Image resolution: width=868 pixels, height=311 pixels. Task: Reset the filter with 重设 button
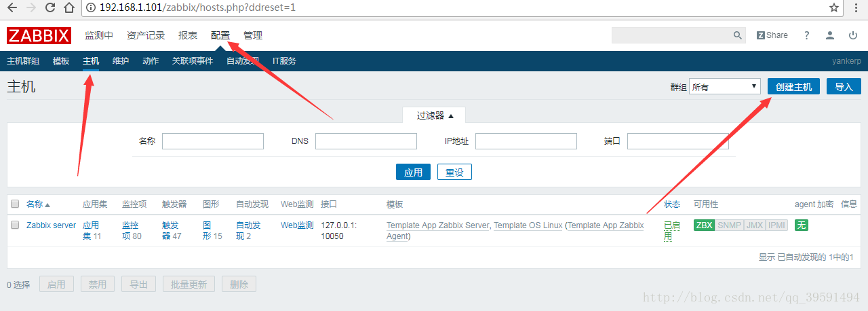[x=454, y=172]
